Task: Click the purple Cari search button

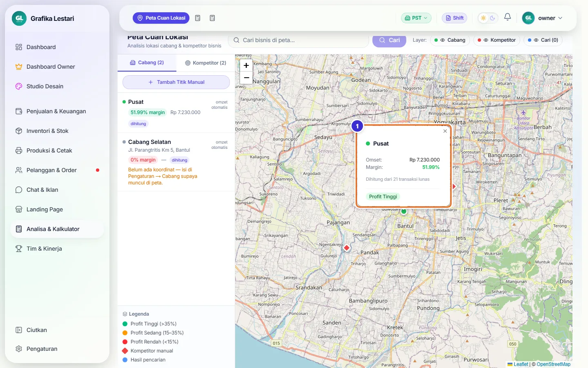Action: (x=389, y=40)
